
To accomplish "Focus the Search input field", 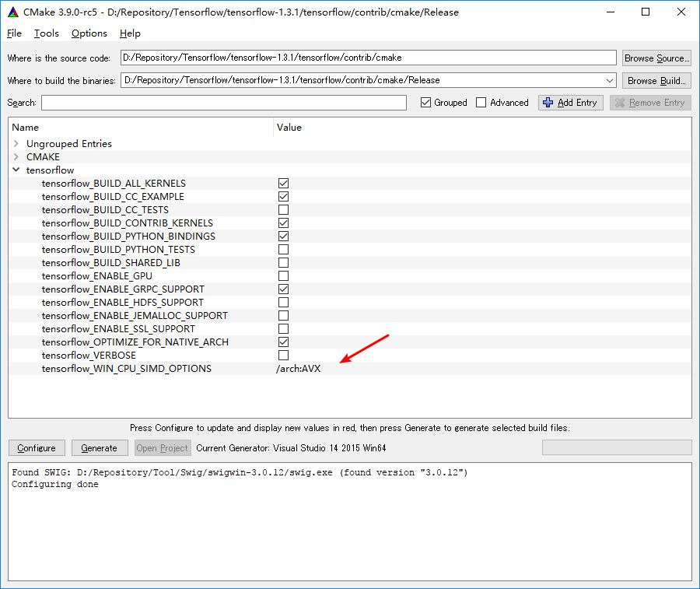I will click(224, 103).
